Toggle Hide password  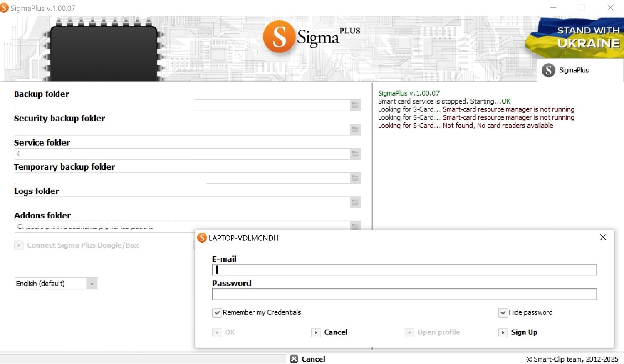[x=503, y=312]
